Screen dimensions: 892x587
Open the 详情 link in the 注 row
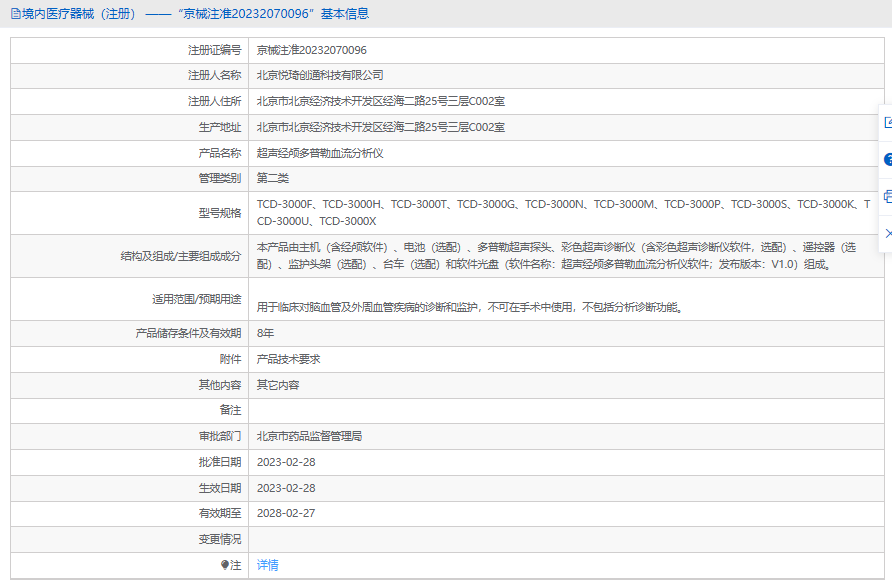[x=267, y=565]
